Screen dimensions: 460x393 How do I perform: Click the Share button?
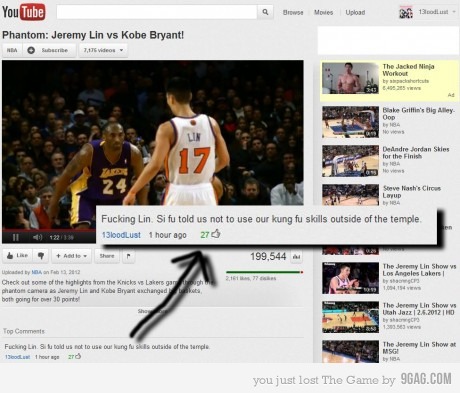(x=107, y=256)
